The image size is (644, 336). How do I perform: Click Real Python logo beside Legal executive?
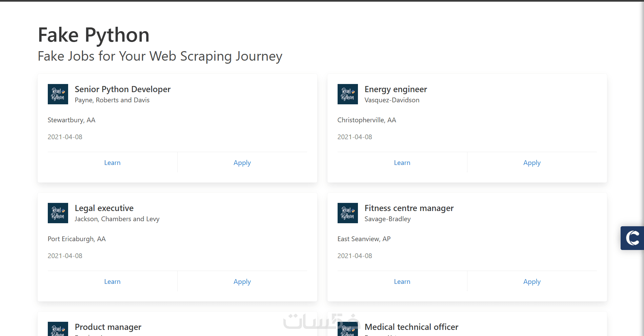click(x=58, y=213)
